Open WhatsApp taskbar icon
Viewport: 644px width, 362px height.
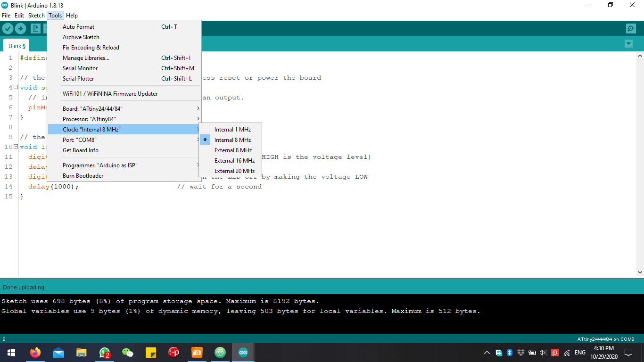(105, 353)
